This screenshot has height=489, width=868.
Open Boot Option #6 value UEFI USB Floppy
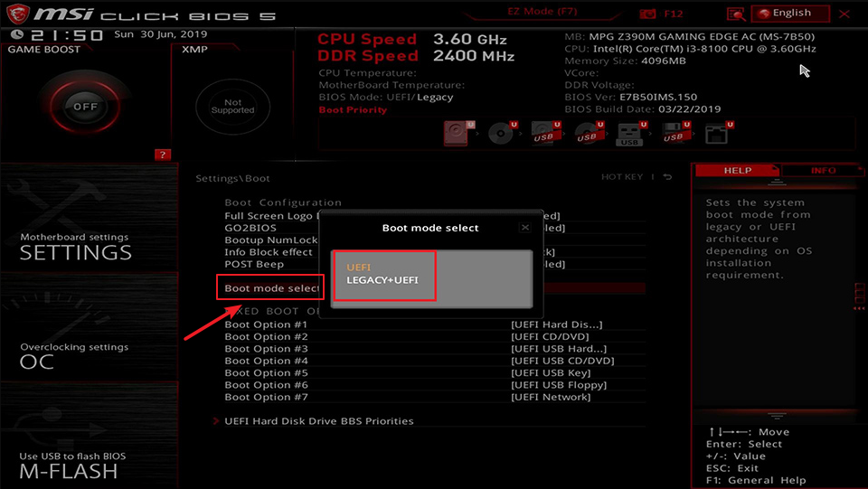(559, 386)
